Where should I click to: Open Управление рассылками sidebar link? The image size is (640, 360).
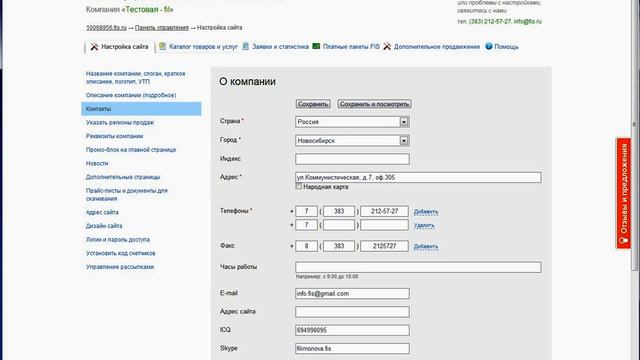[x=120, y=267]
